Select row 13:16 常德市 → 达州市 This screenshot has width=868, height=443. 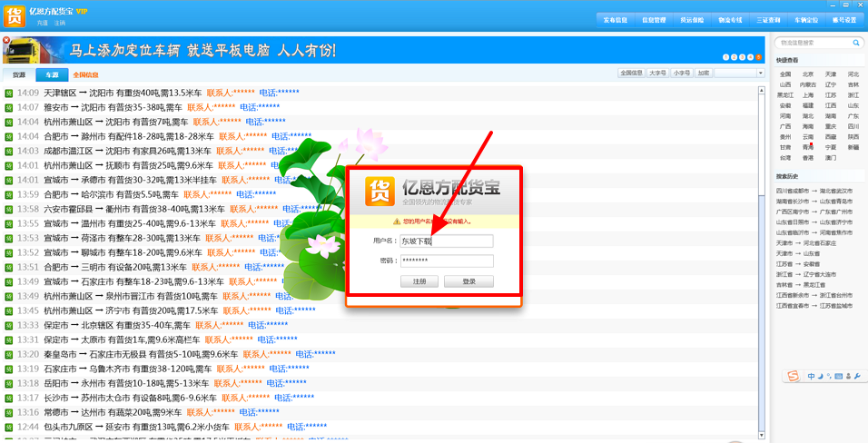tap(380, 412)
